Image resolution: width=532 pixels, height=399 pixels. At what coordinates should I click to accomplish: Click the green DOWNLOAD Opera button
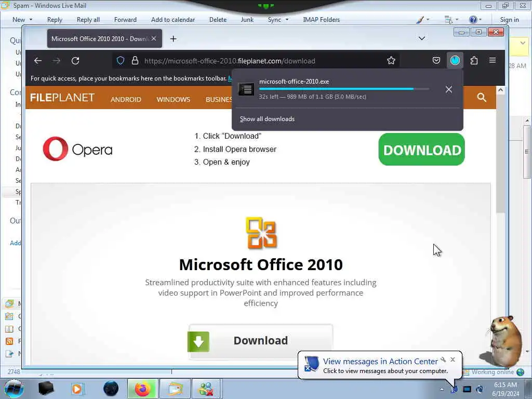421,149
